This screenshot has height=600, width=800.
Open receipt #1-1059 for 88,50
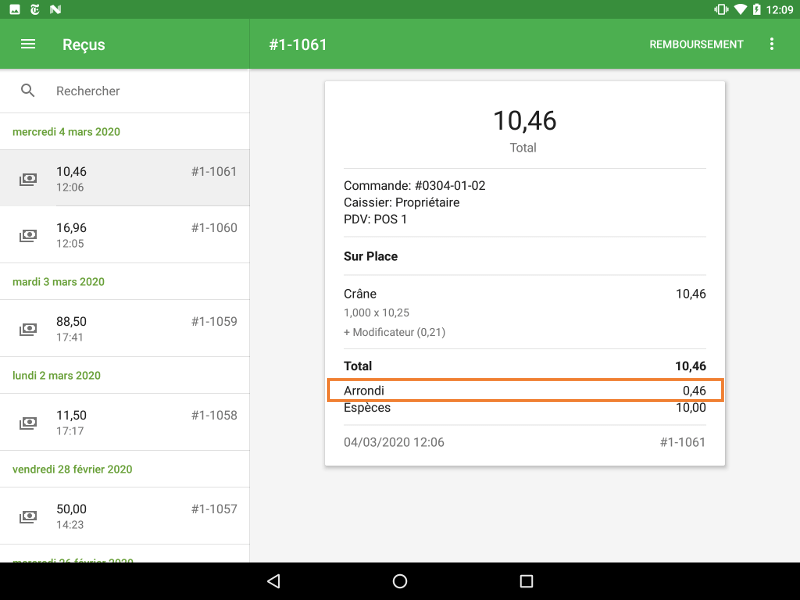click(125, 328)
